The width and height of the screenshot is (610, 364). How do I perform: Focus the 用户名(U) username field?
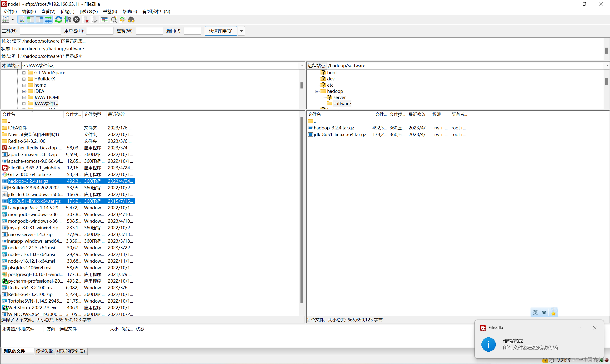pos(100,31)
